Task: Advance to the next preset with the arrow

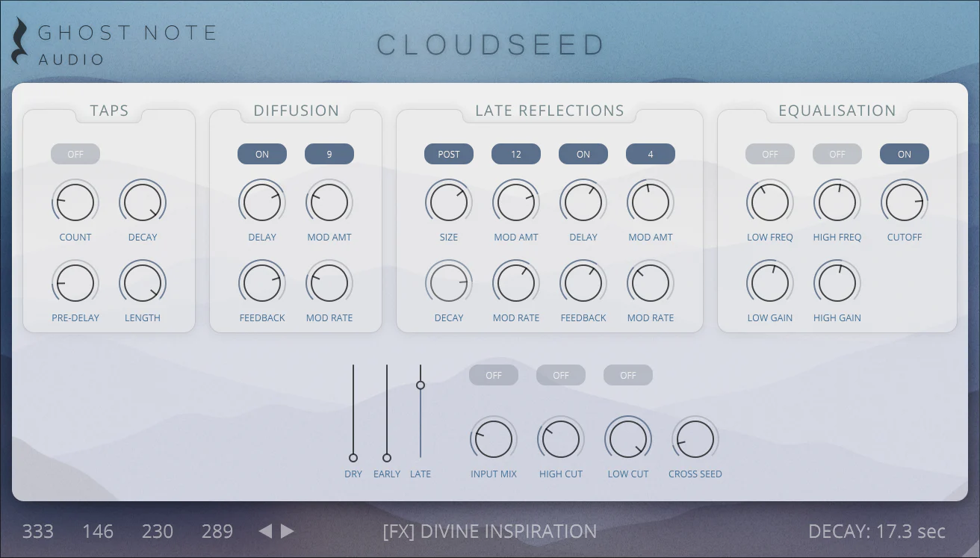Action: point(288,531)
